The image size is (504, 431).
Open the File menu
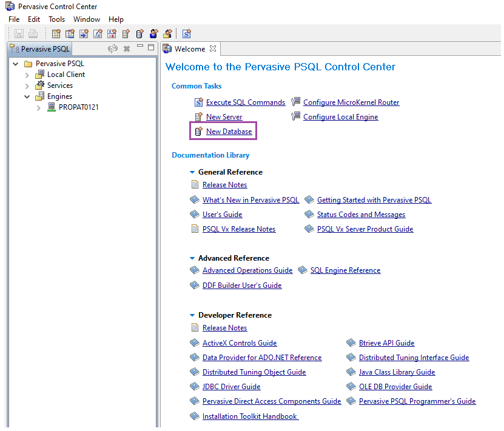coord(14,19)
